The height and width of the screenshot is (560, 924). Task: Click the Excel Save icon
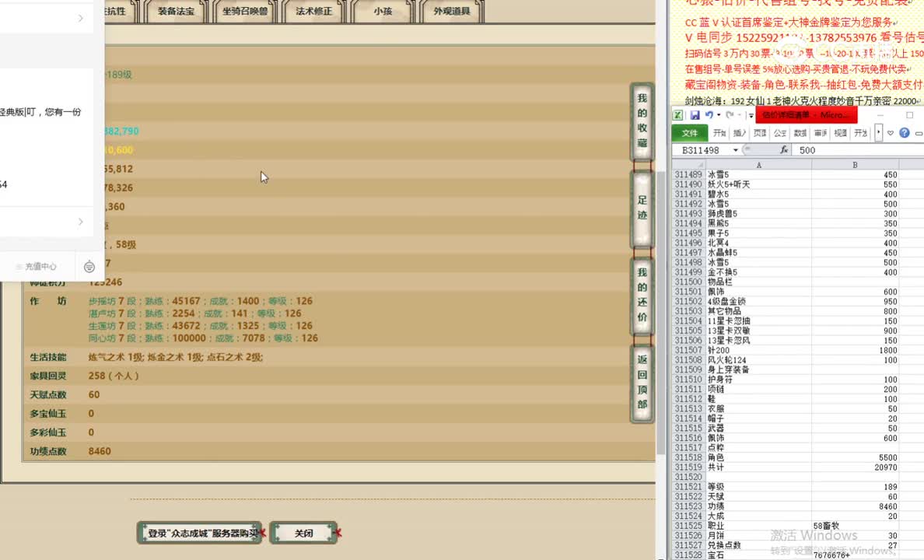point(695,114)
